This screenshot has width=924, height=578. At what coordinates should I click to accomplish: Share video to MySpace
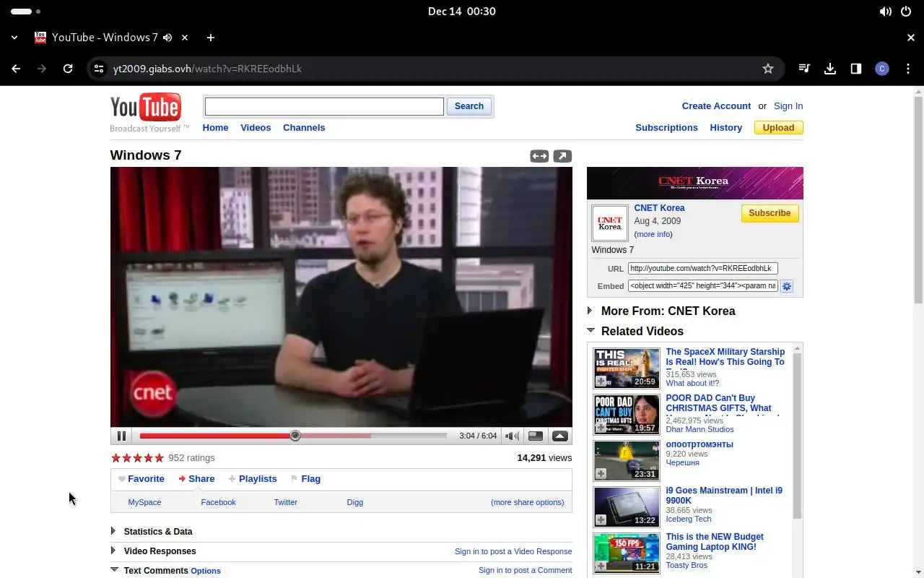(144, 502)
